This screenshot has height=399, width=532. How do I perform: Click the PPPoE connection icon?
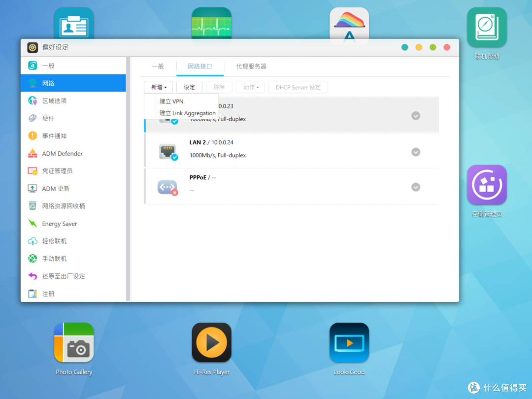167,187
